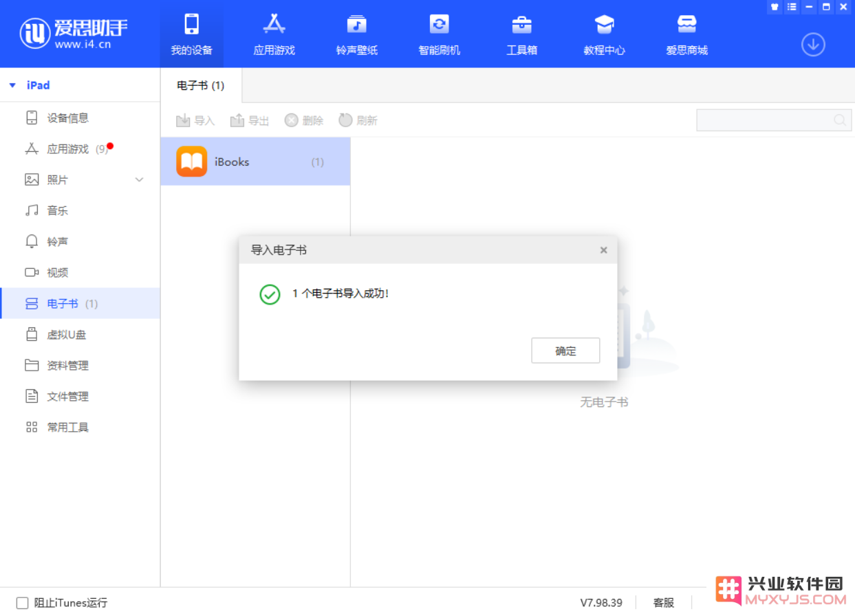Close the 导入电子书 dialog

[603, 250]
